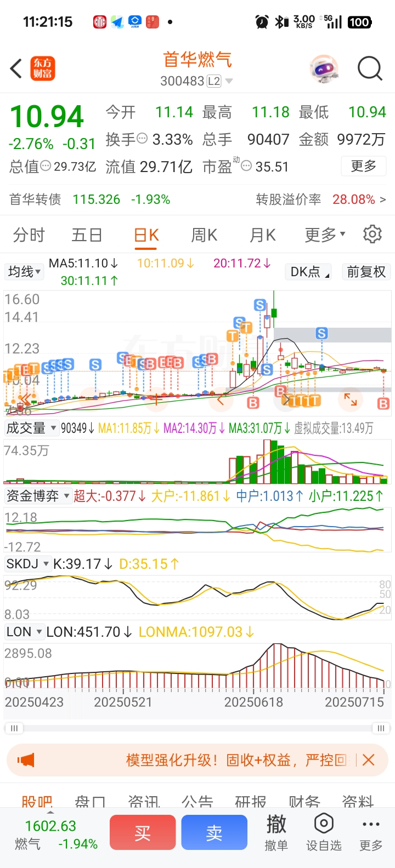Expand the 更多 chart period dropdown
The width and height of the screenshot is (395, 868).
point(325,236)
